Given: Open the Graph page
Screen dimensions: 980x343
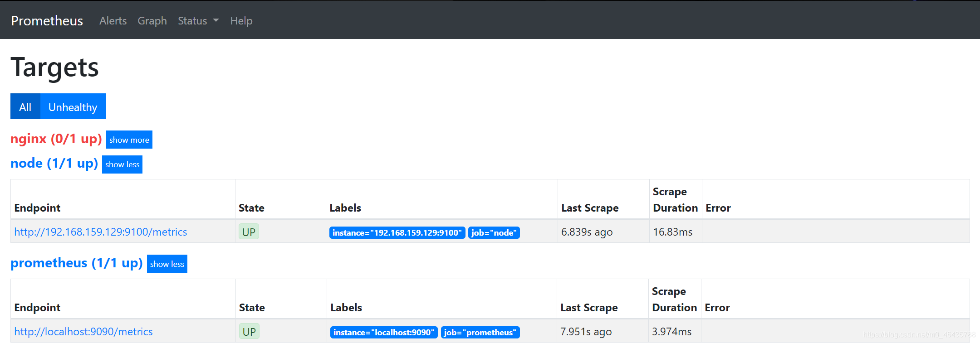Looking at the screenshot, I should pos(152,21).
